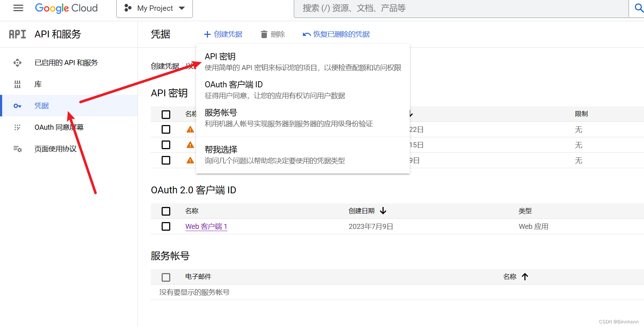Click the 电子邮件 column header

coord(198,277)
